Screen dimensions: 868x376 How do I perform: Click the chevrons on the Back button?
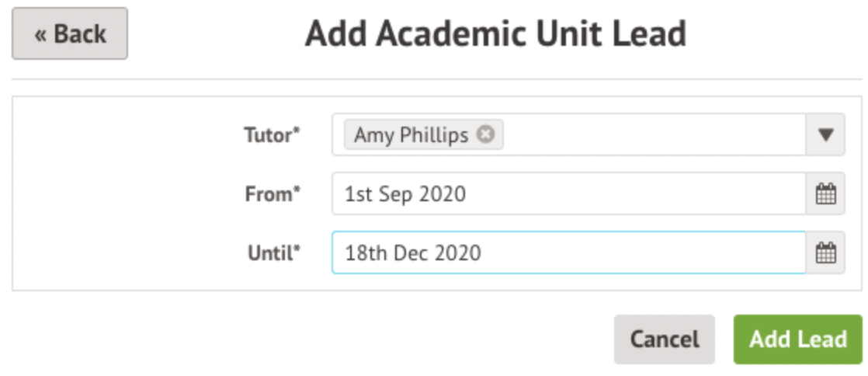click(40, 35)
